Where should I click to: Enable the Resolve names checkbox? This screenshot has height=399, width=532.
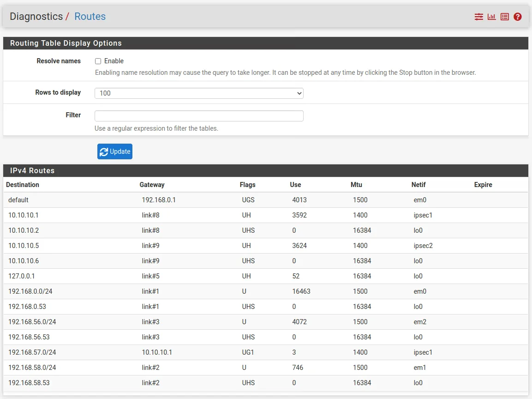click(x=98, y=61)
